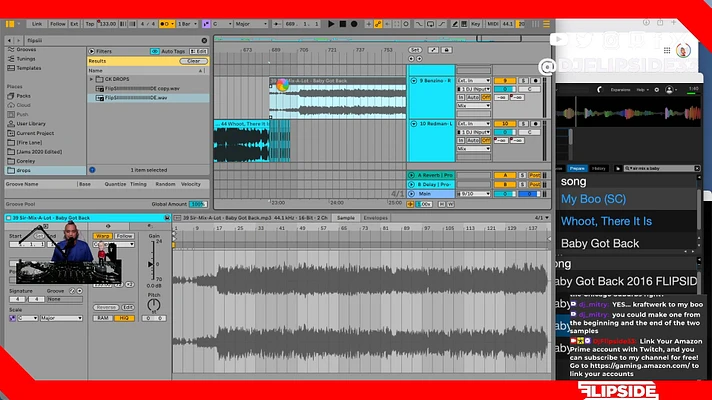Image resolution: width=712 pixels, height=400 pixels.
Task: Open the Major scale dropdown in control bar
Action: tap(251, 24)
